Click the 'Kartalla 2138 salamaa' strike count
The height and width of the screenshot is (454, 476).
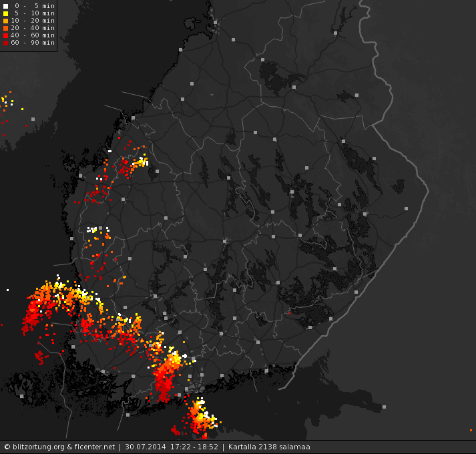pyautogui.click(x=269, y=447)
